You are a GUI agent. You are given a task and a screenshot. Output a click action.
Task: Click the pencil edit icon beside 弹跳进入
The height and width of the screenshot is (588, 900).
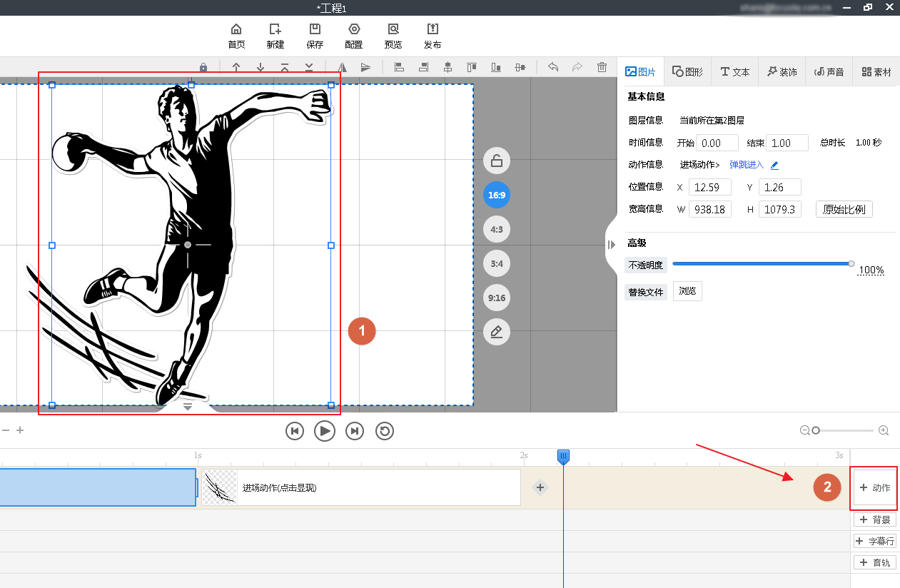[774, 165]
